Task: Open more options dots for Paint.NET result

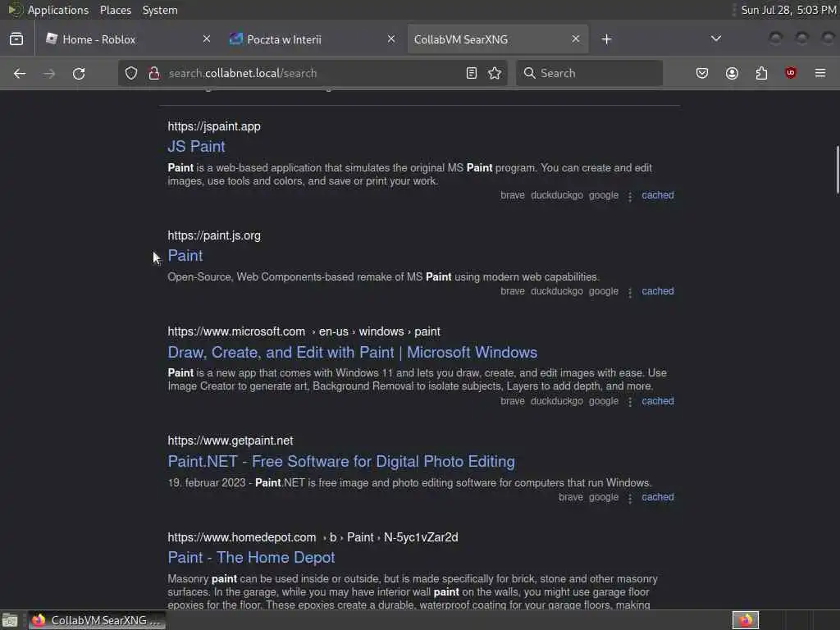Action: 630,498
